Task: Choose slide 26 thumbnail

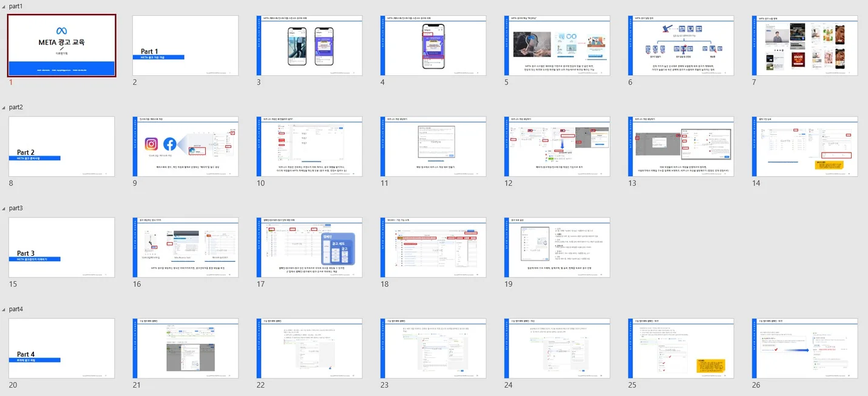Action: pyautogui.click(x=804, y=349)
